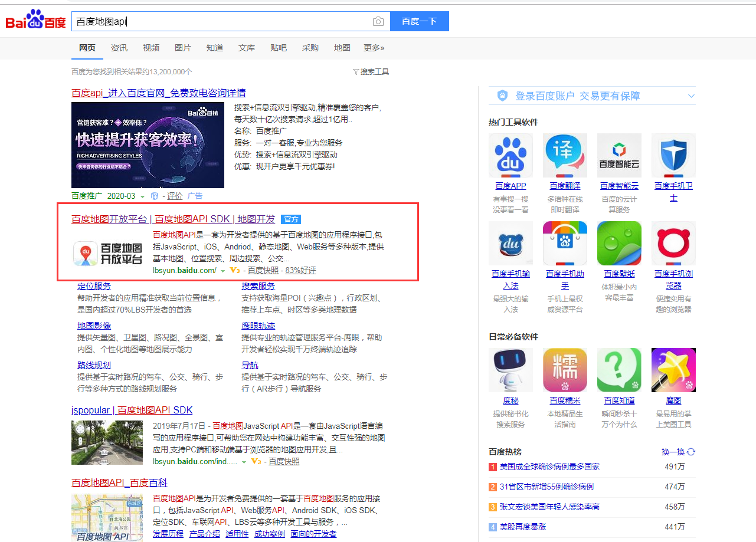Viewport: 756px width, 542px height.
Task: Open the 百度api ad result title
Action: pos(159,93)
